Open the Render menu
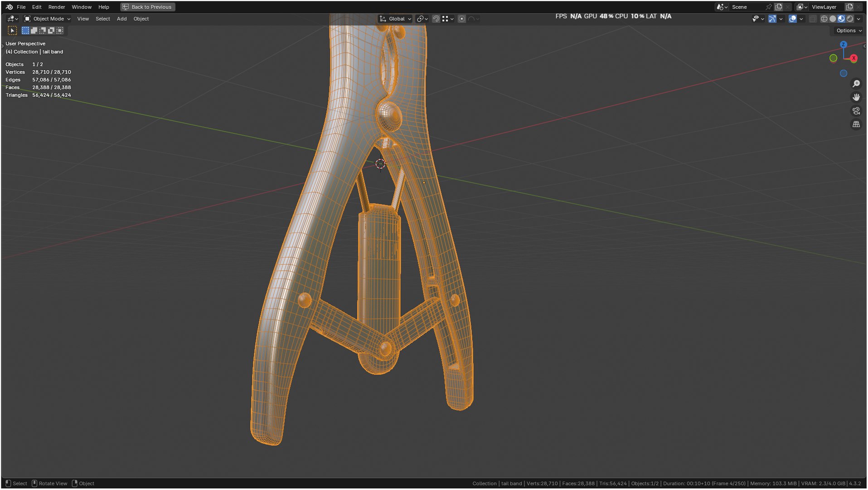 pyautogui.click(x=57, y=7)
